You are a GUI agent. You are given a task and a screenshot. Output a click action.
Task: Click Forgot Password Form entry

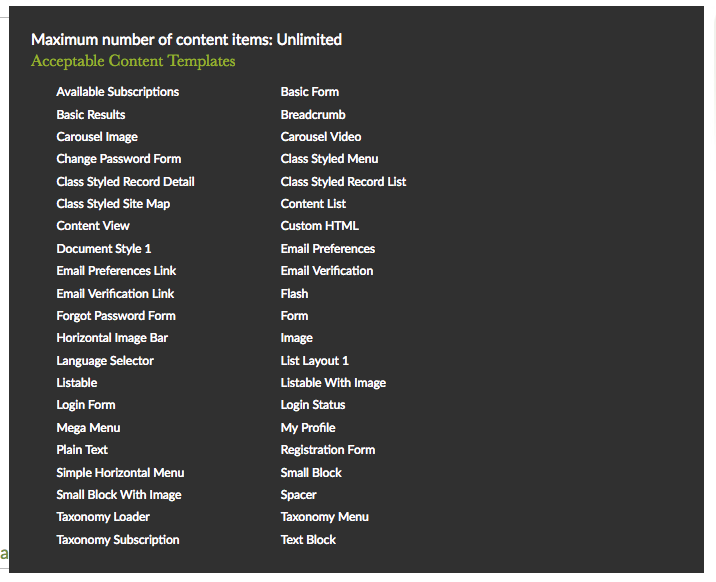pyautogui.click(x=116, y=316)
